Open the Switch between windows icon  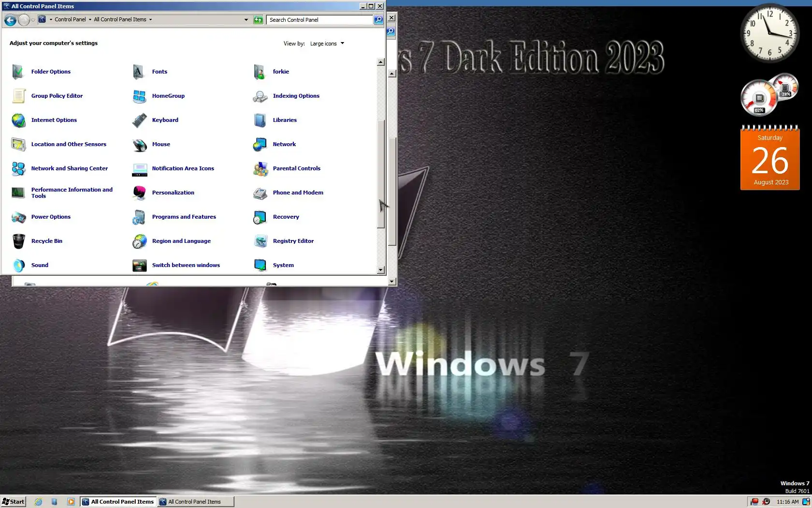(x=139, y=265)
